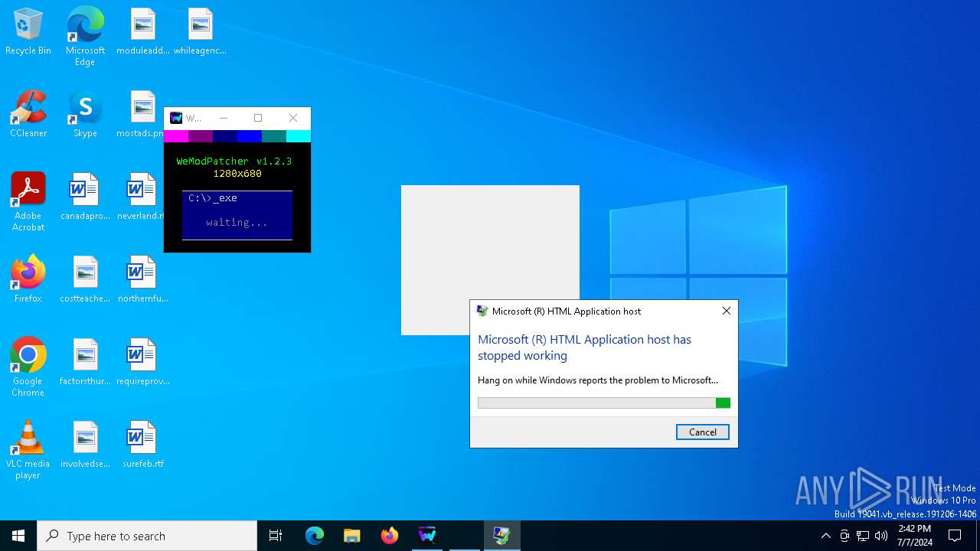Image resolution: width=980 pixels, height=551 pixels.
Task: Open the clock showing 2:42 PM
Action: [x=914, y=536]
